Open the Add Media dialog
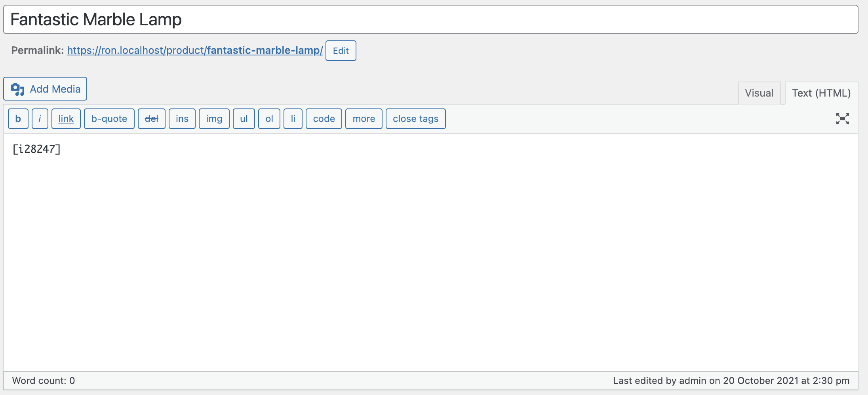The image size is (868, 395). pos(45,89)
